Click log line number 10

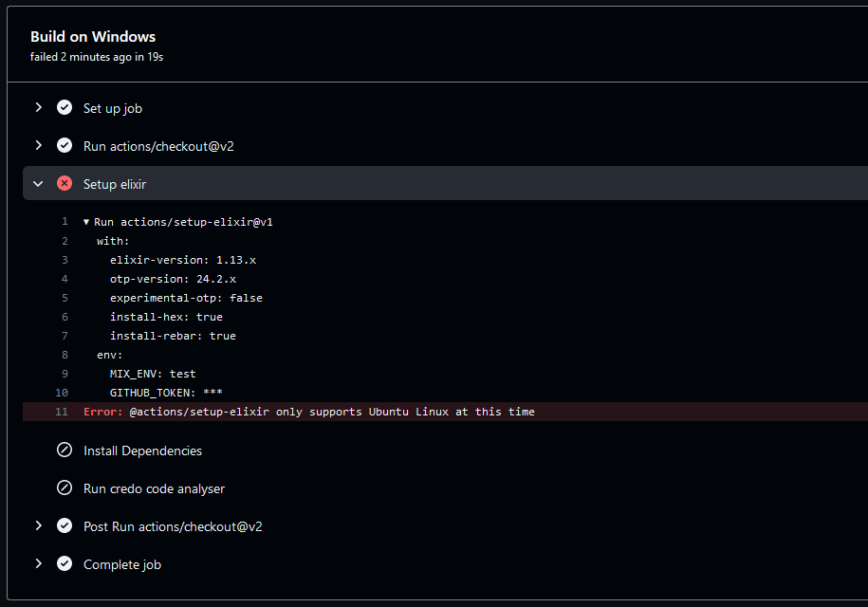[62, 393]
